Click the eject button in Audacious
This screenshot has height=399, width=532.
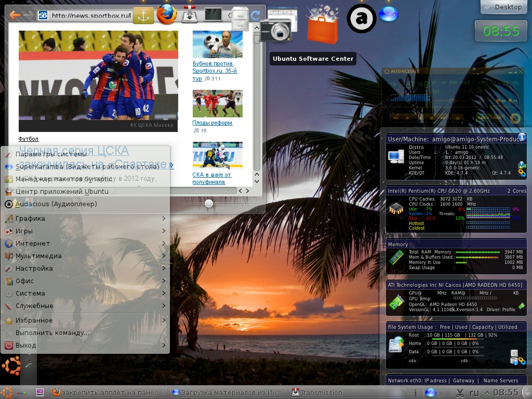click(x=458, y=118)
